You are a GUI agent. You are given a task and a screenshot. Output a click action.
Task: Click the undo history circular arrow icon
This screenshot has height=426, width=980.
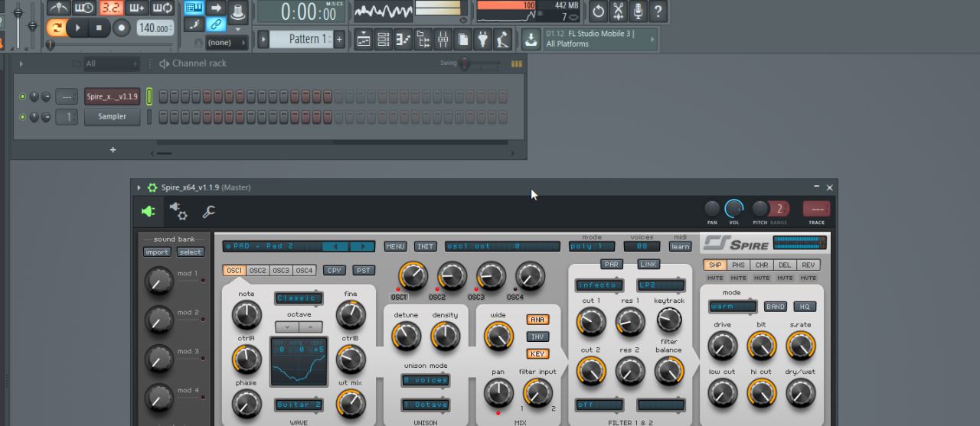click(599, 11)
